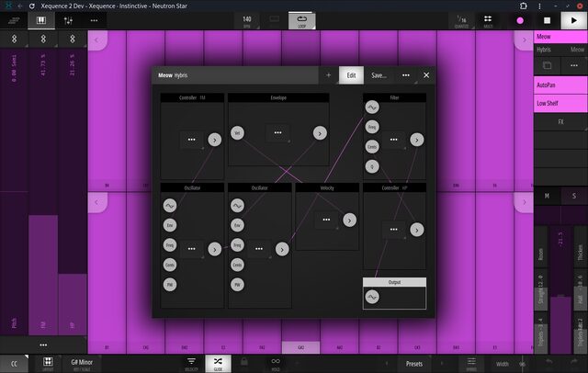
Task: Click the Velocity filter icon in bottom bar
Action: 191,363
